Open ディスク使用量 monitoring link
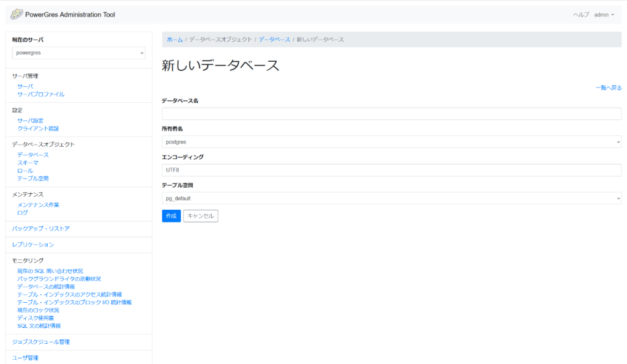Screen dimensions: 627x364 pos(36,318)
